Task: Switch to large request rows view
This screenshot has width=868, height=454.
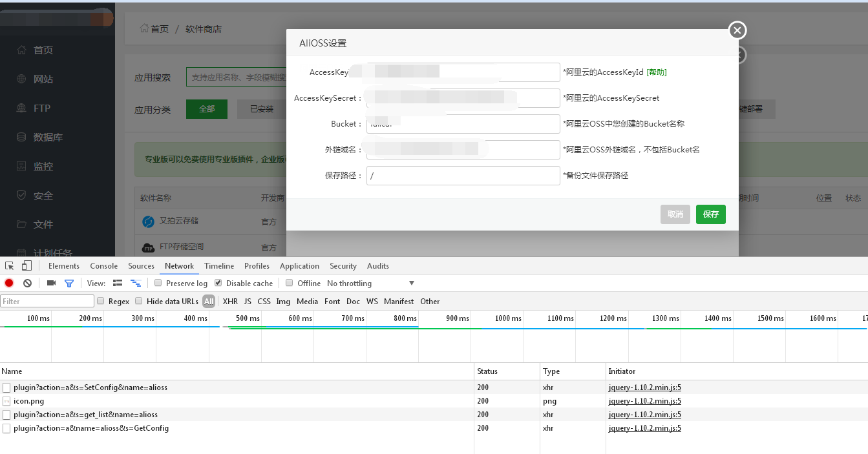Action: pyautogui.click(x=118, y=283)
